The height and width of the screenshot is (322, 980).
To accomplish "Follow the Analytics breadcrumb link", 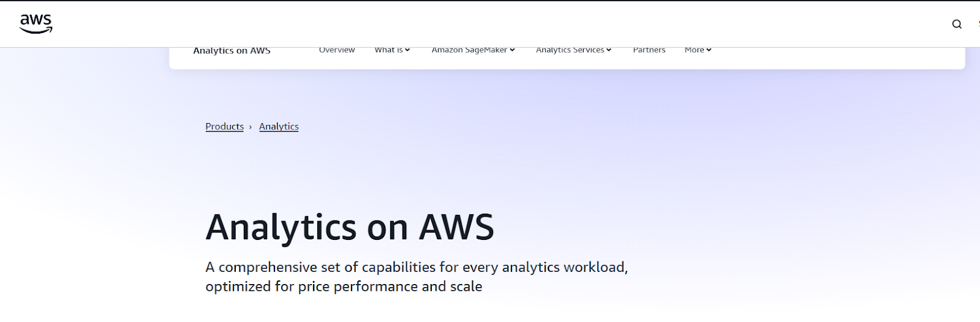I will pyautogui.click(x=279, y=127).
